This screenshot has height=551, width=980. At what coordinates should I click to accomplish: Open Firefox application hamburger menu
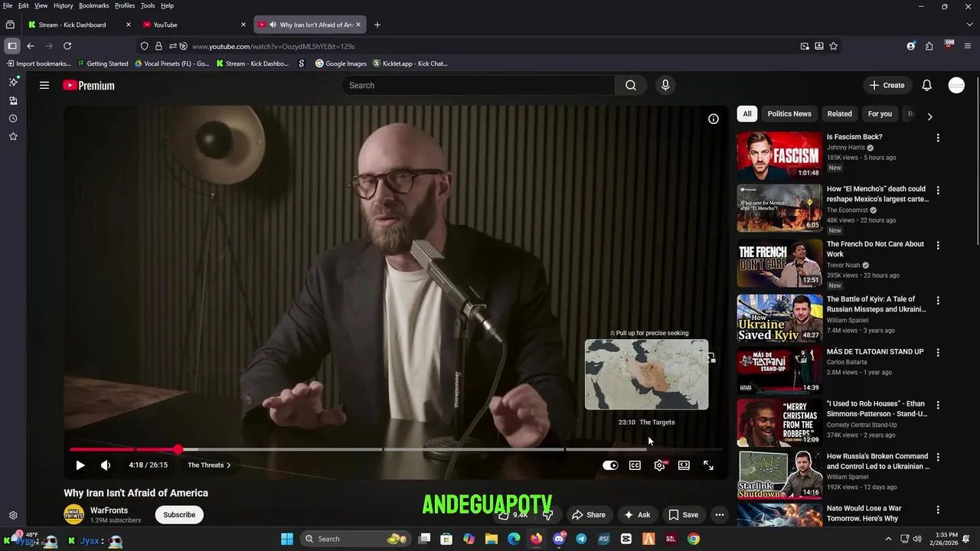[969, 46]
